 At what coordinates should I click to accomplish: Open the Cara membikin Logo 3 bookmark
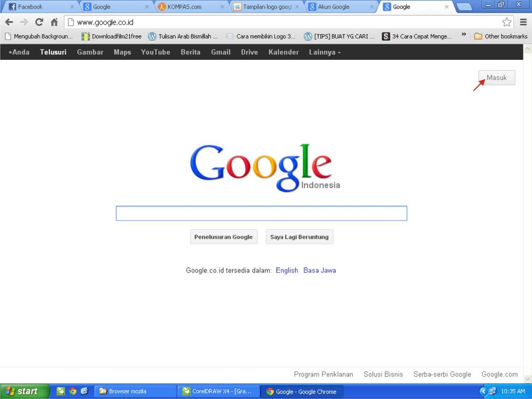(x=261, y=36)
